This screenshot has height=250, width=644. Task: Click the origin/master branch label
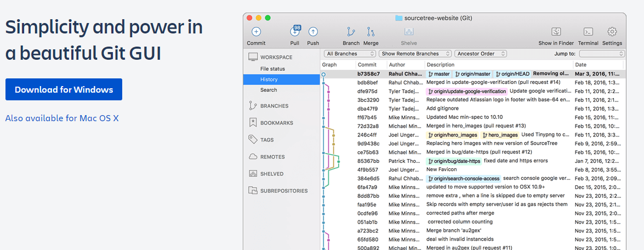point(472,75)
